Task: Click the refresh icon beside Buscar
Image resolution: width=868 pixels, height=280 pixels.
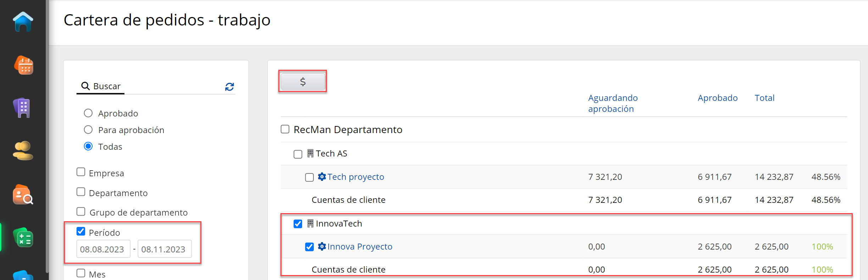Action: (x=229, y=87)
